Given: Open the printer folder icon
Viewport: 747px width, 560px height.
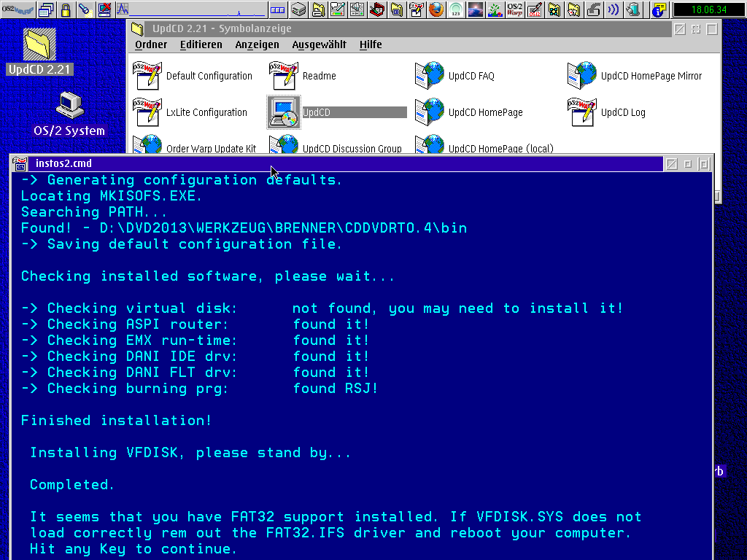Looking at the screenshot, I should (x=318, y=9).
